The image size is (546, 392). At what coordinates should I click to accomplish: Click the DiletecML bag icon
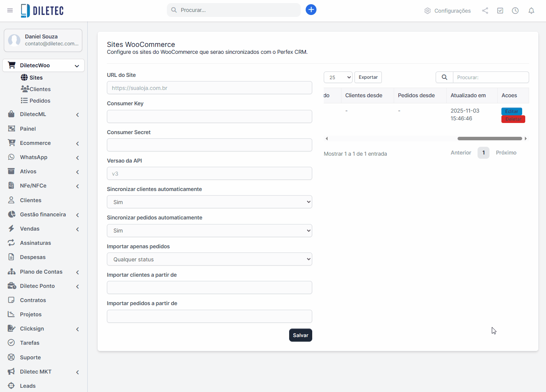point(12,114)
